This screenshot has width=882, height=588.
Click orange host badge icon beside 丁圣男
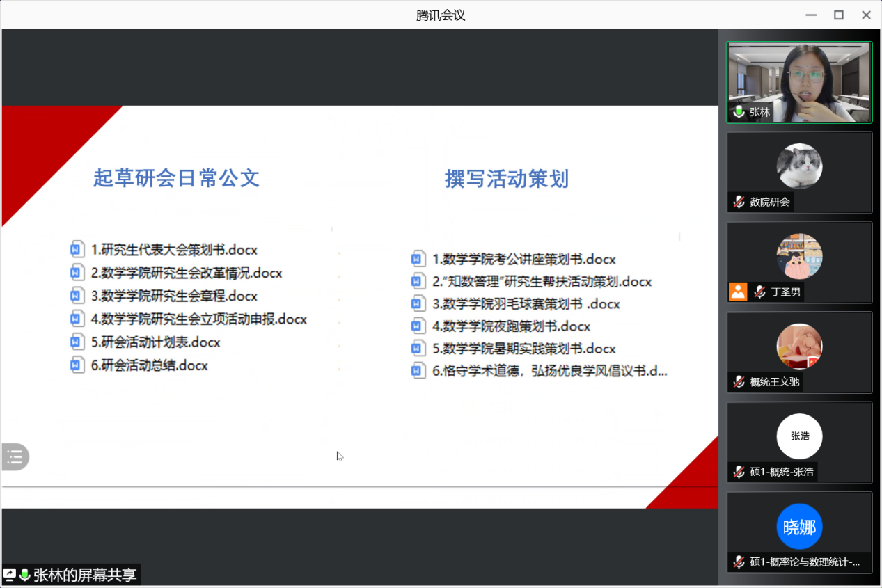point(738,292)
